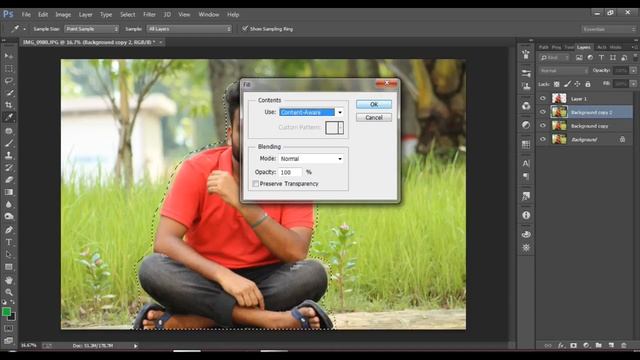Select the Hand tool
The height and width of the screenshot is (360, 640).
(x=9, y=280)
